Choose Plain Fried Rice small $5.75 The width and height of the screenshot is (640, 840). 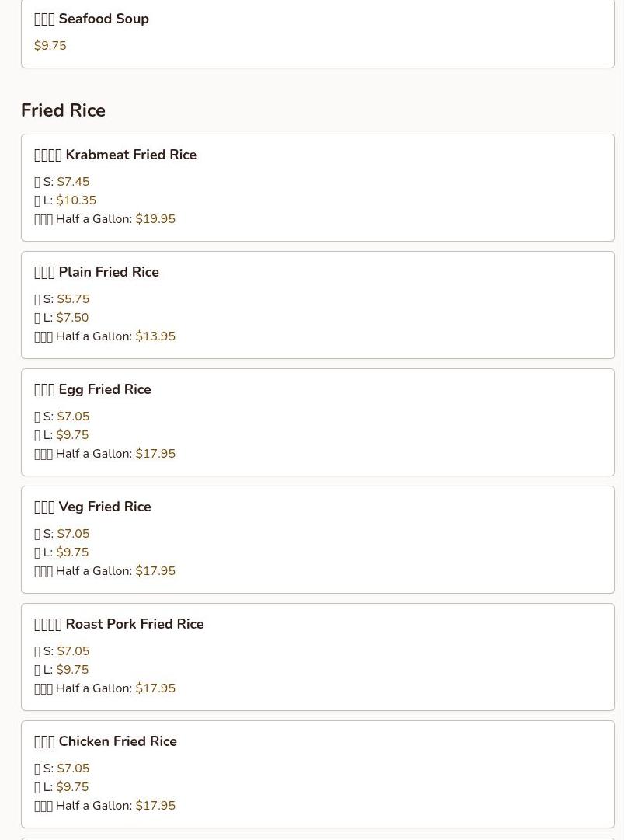point(73,299)
